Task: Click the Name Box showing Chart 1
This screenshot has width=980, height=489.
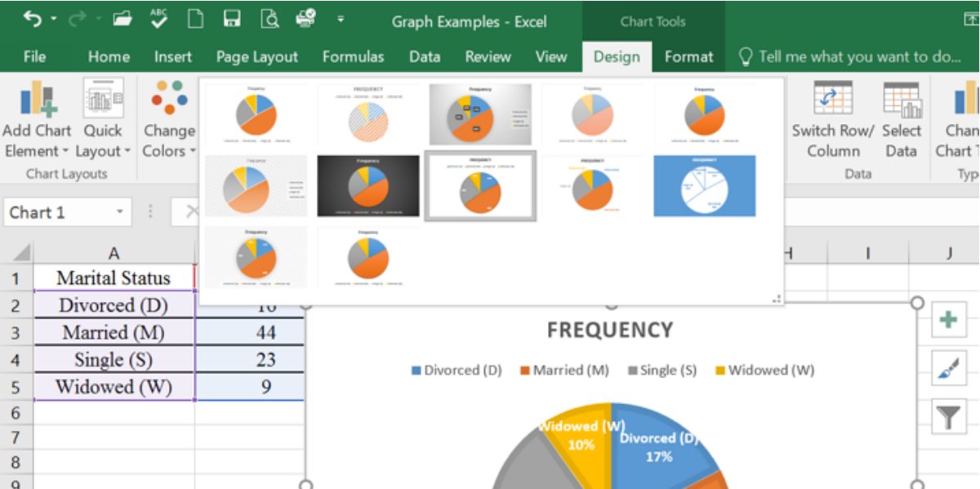Action: 57,212
